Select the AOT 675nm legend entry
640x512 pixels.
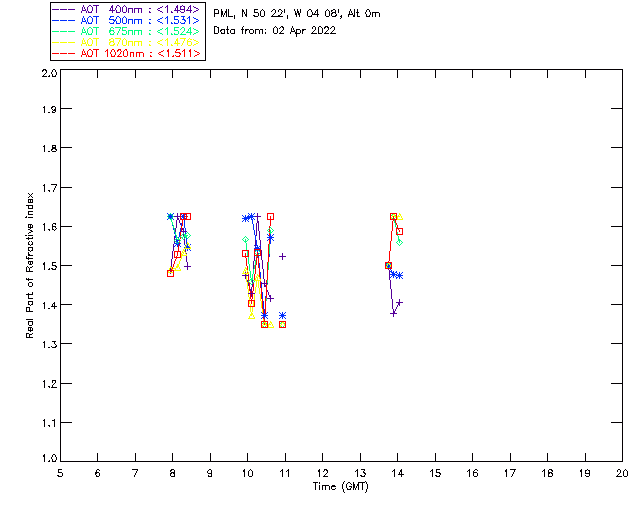tap(126, 31)
